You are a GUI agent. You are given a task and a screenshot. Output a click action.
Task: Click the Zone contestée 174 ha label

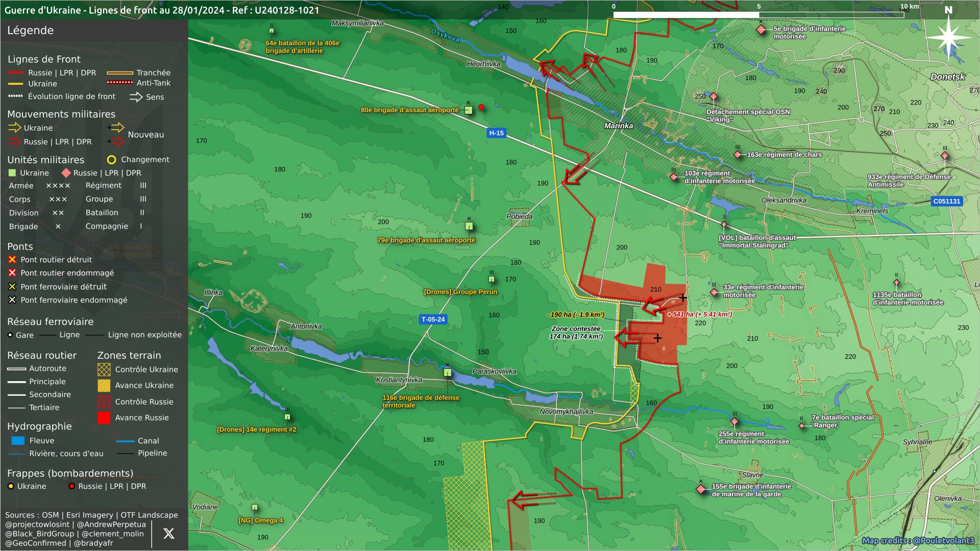(576, 333)
